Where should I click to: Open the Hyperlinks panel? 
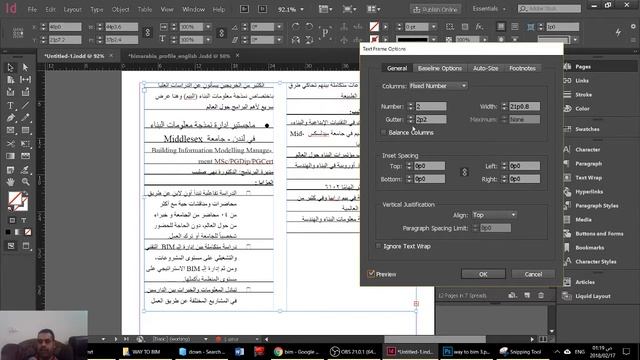[x=589, y=192]
